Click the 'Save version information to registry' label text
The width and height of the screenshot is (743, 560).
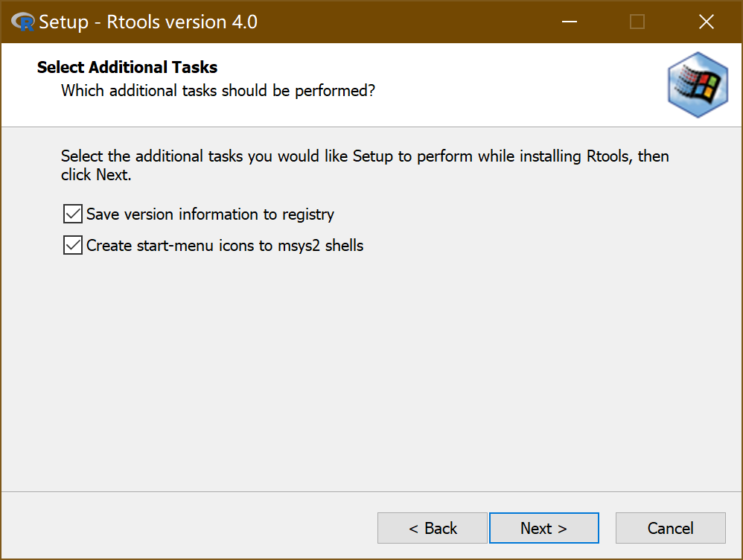(x=210, y=214)
